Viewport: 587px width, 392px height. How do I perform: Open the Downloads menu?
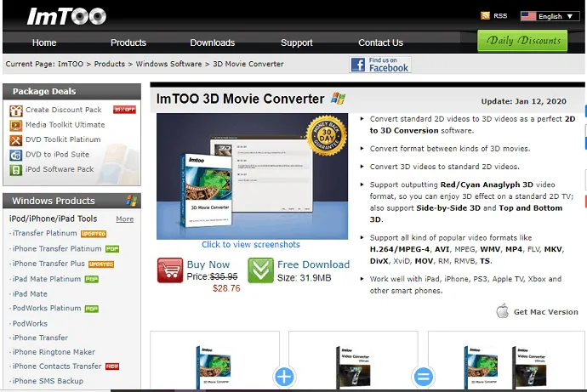pos(212,43)
